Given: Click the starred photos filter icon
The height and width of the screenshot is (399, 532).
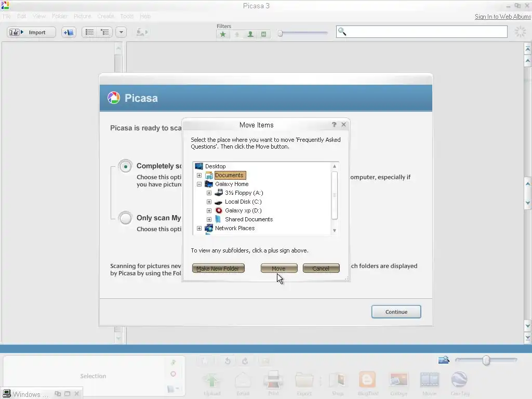Looking at the screenshot, I should pos(223,34).
